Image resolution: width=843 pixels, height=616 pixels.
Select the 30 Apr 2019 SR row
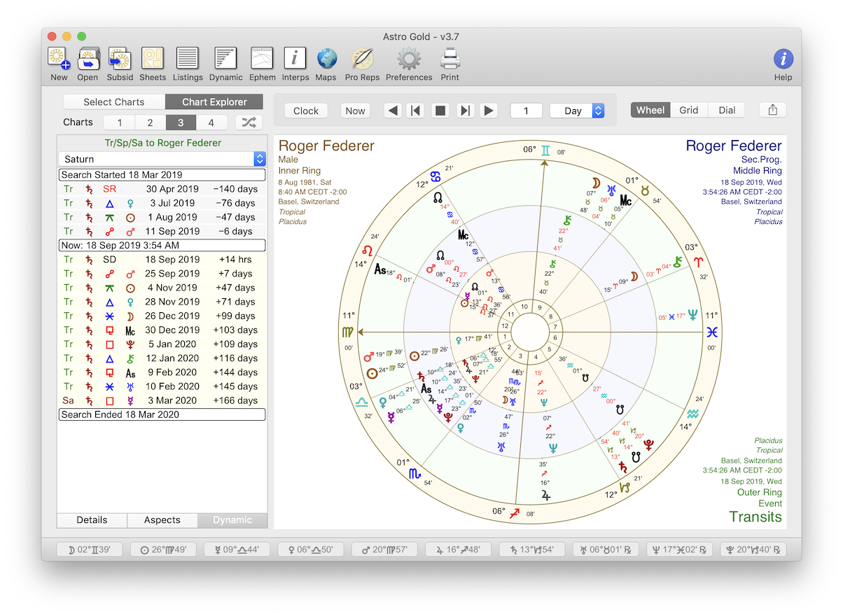162,189
